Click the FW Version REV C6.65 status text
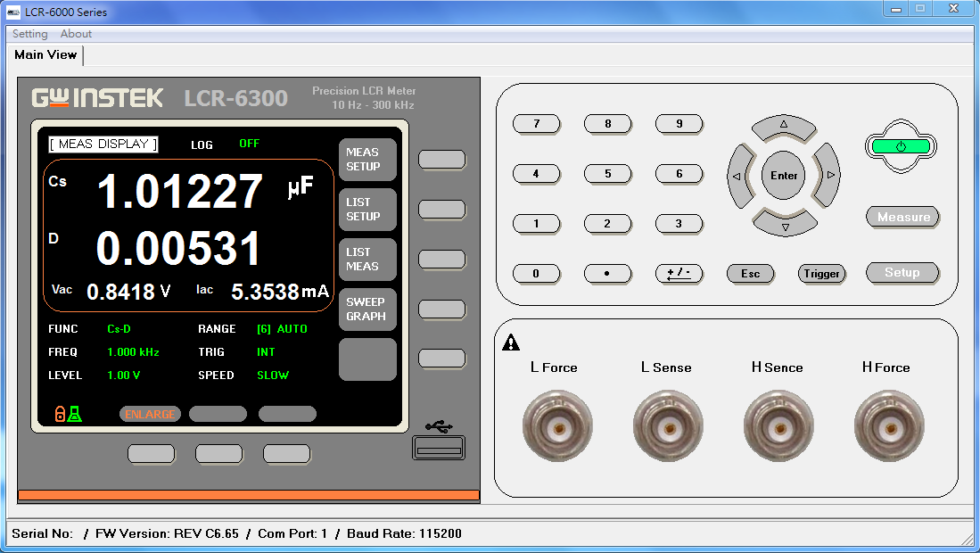This screenshot has height=553, width=980. pos(167,534)
